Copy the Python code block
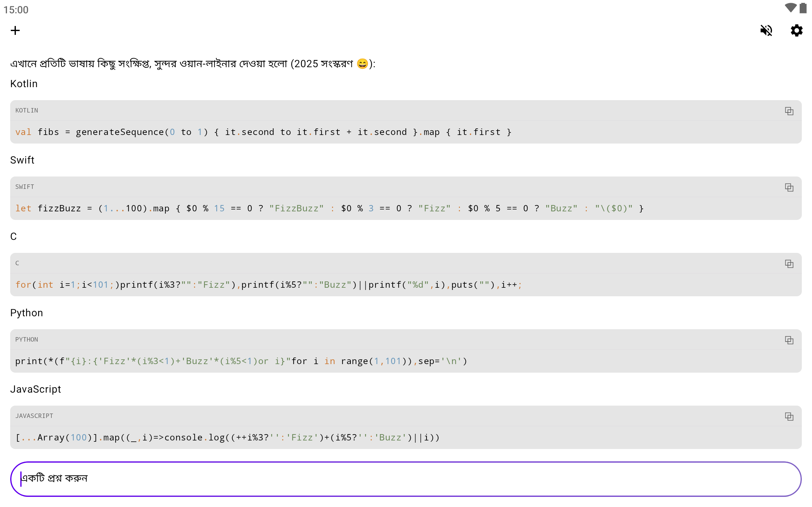812x507 pixels. pos(789,340)
